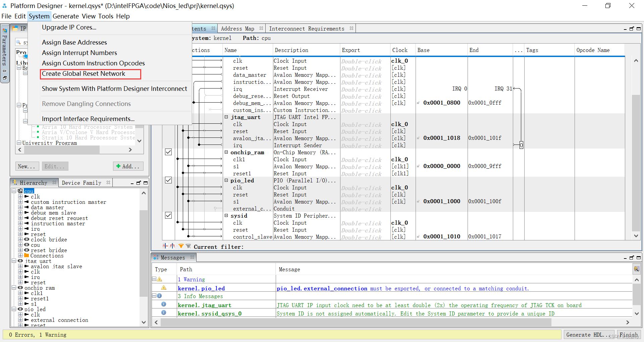Image resolution: width=644 pixels, height=342 pixels.
Task: Toggle the sysid use checkbox
Action: pyautogui.click(x=168, y=215)
